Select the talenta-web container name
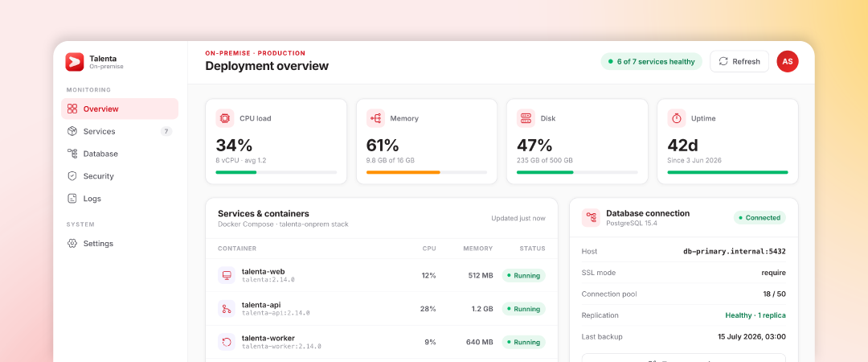The width and height of the screenshot is (868, 362). point(264,271)
